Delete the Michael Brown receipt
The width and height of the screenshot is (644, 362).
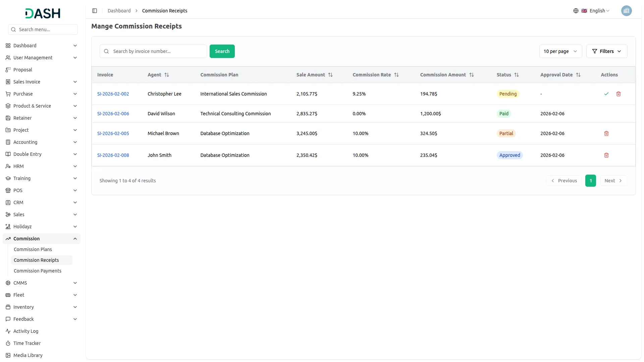coord(606,133)
